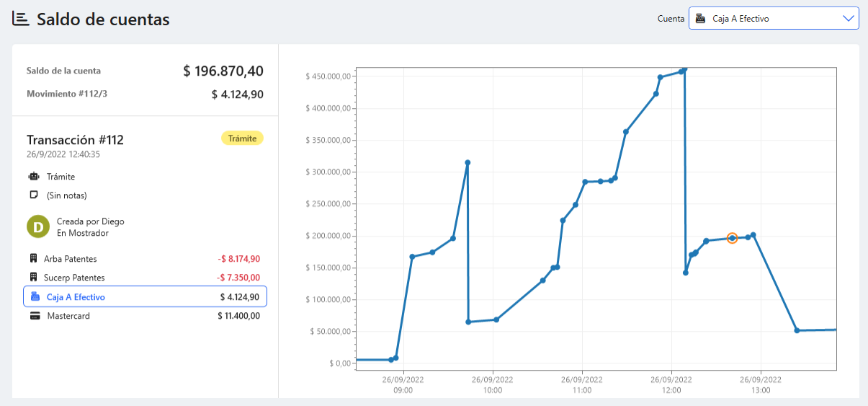Click the credit card icon beside Mastercard

[35, 316]
